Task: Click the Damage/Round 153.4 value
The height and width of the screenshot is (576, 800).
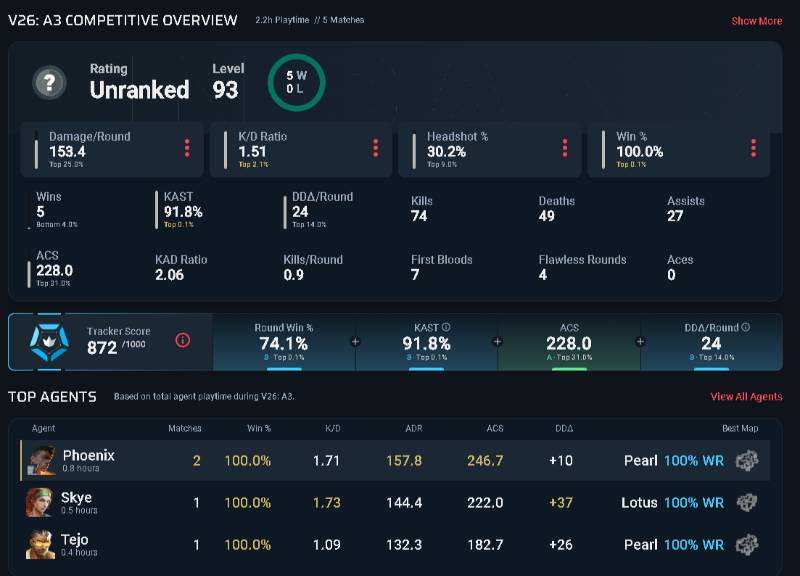Action: (x=67, y=152)
